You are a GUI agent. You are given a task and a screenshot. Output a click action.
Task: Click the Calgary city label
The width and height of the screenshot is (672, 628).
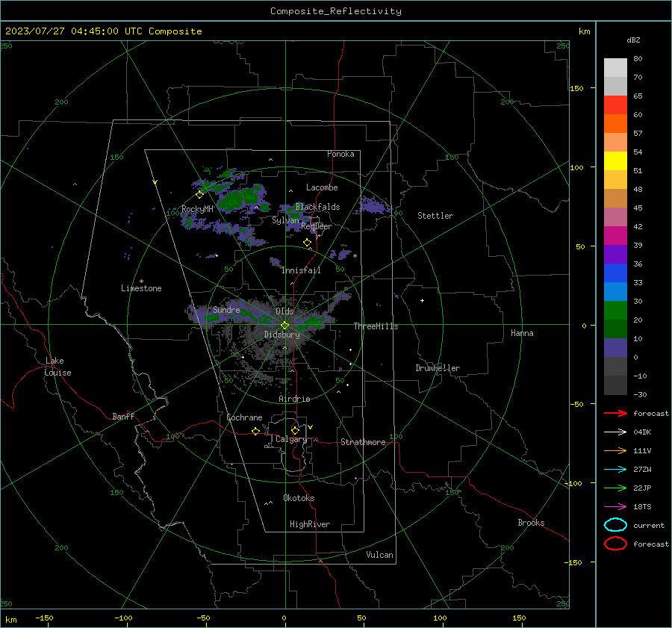(x=291, y=439)
